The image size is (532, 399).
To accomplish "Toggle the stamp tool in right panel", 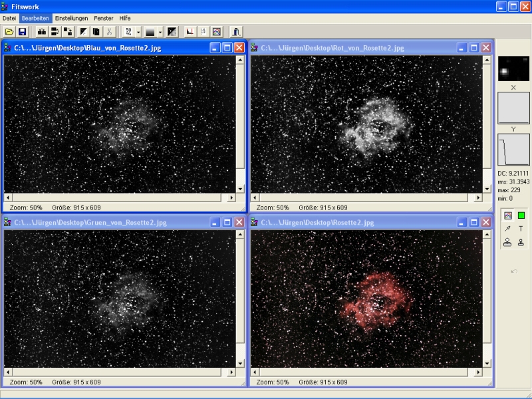I will tap(508, 242).
